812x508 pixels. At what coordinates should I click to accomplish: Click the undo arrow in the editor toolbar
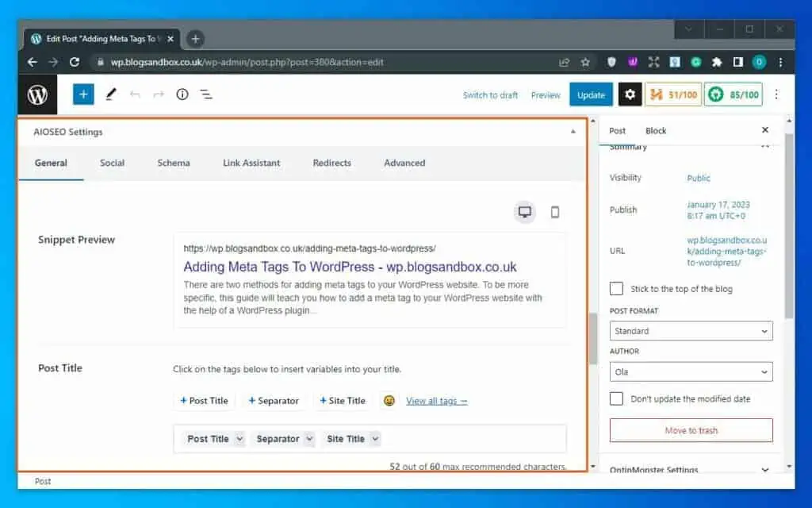click(x=134, y=94)
